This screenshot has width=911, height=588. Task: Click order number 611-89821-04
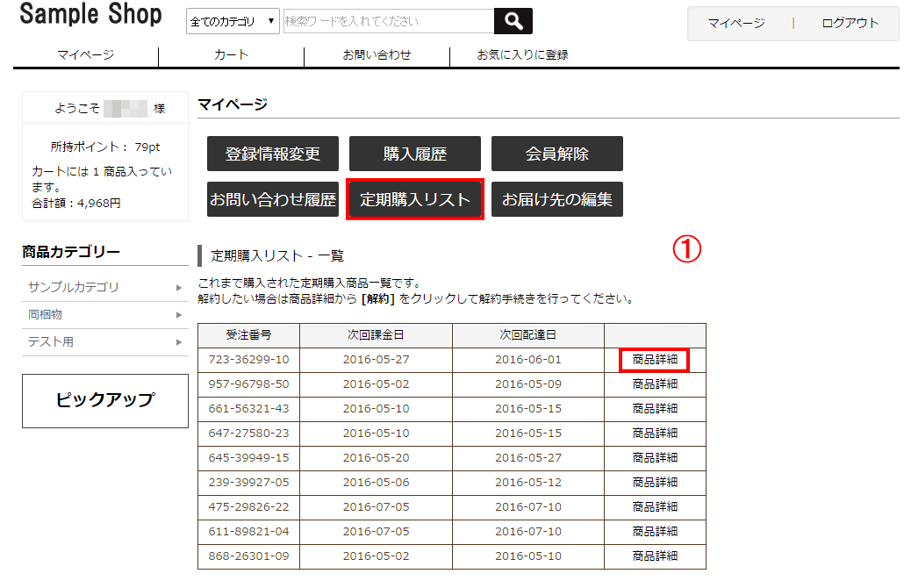(248, 531)
